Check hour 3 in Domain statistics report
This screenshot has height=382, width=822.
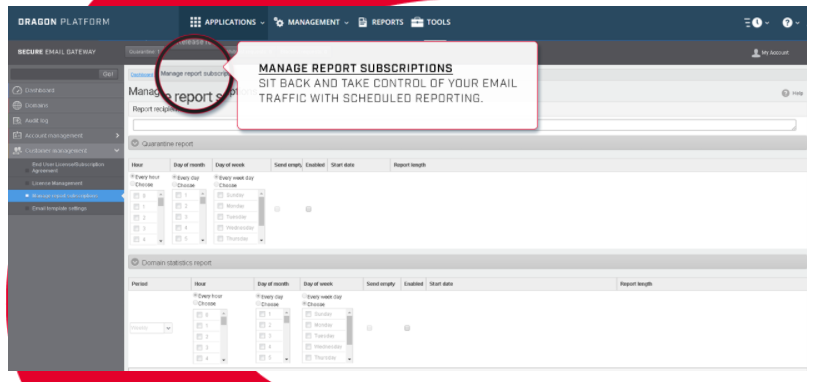tap(199, 347)
